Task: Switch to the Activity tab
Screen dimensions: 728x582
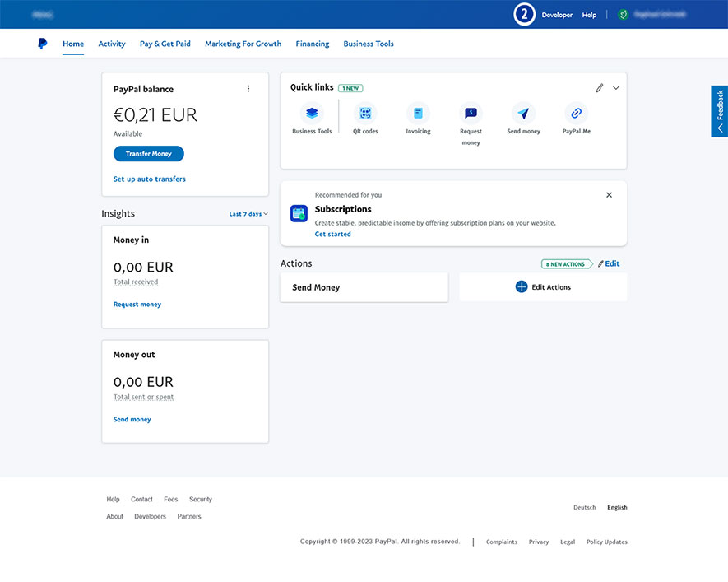Action: (112, 44)
